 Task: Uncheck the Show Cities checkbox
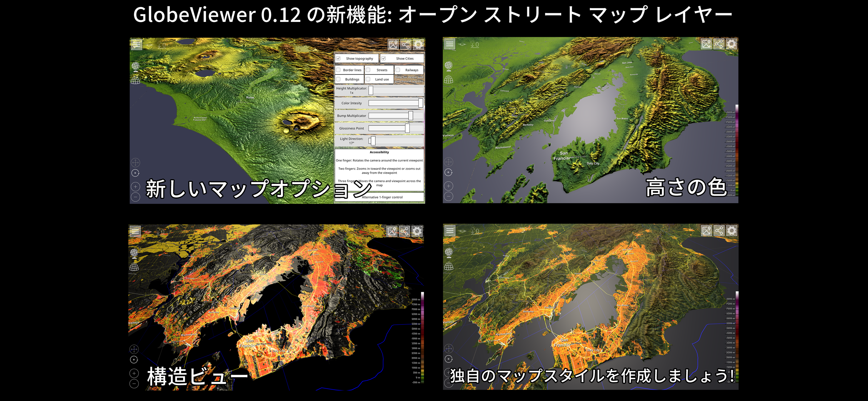point(383,58)
